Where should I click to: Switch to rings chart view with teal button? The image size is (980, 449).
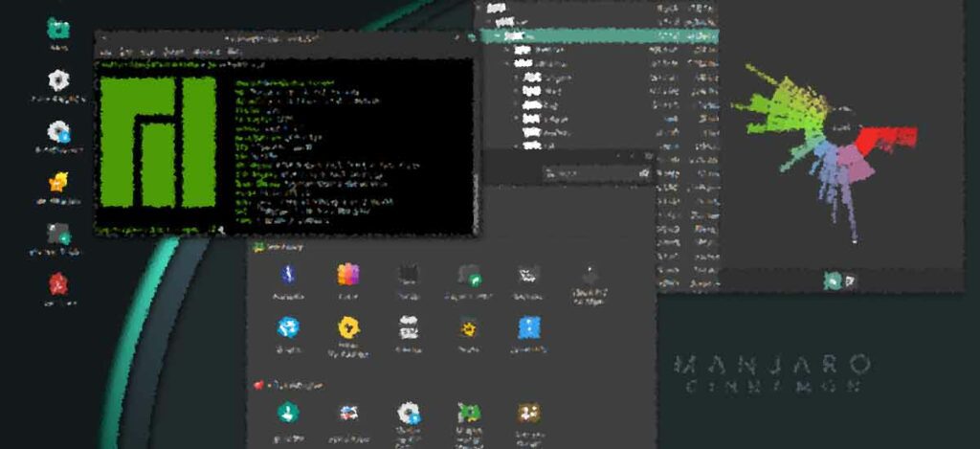click(x=832, y=281)
